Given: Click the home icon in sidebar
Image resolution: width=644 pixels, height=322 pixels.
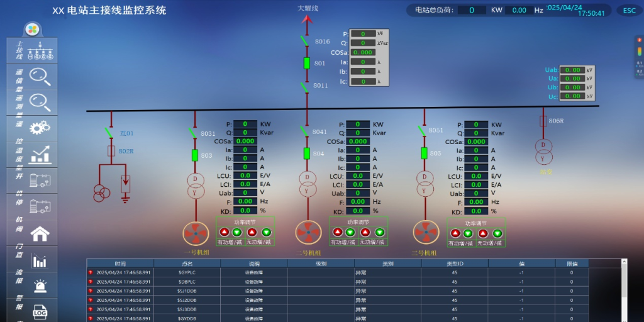Looking at the screenshot, I should (x=40, y=234).
